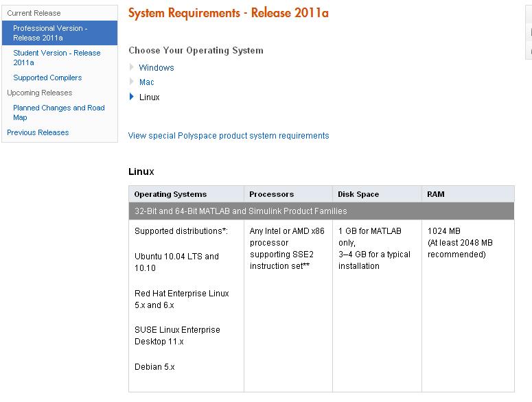
Task: Go to Supported Compilers page
Action: (47, 78)
